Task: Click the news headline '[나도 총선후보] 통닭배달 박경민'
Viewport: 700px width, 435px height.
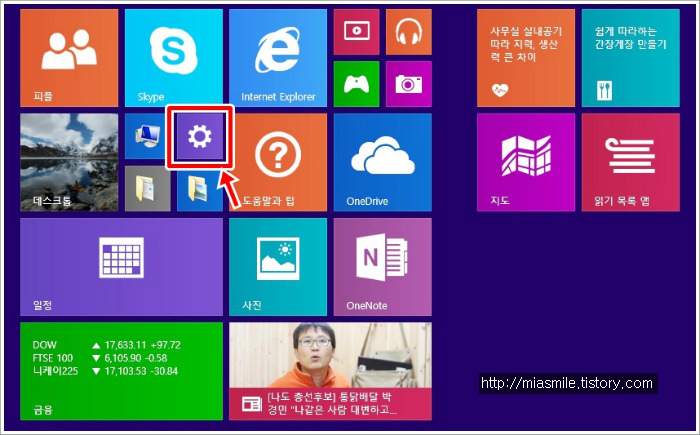Action: click(332, 403)
